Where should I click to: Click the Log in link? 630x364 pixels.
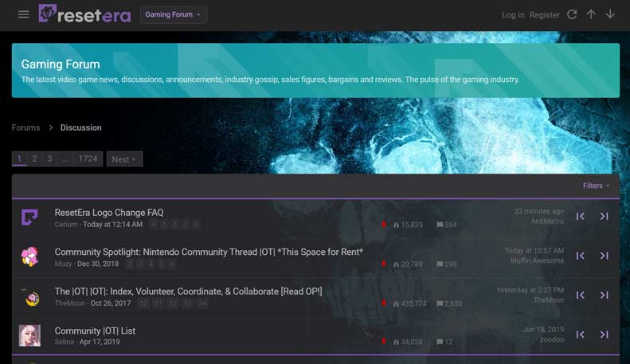[513, 15]
